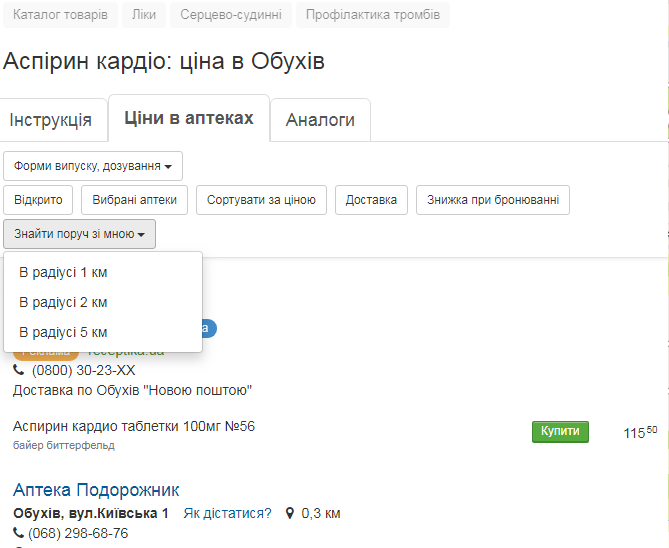Click the Як дістатися? link
Screen dimensions: 669x548
pos(227,513)
